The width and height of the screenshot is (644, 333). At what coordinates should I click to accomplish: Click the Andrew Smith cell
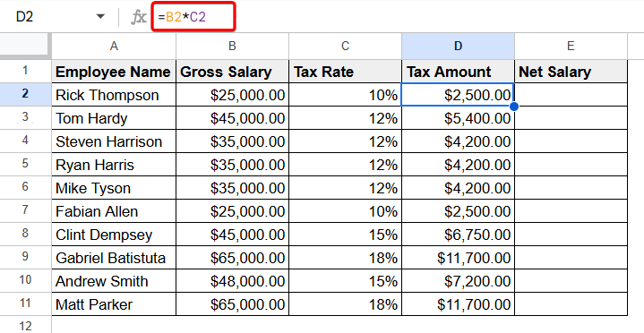[x=114, y=281]
